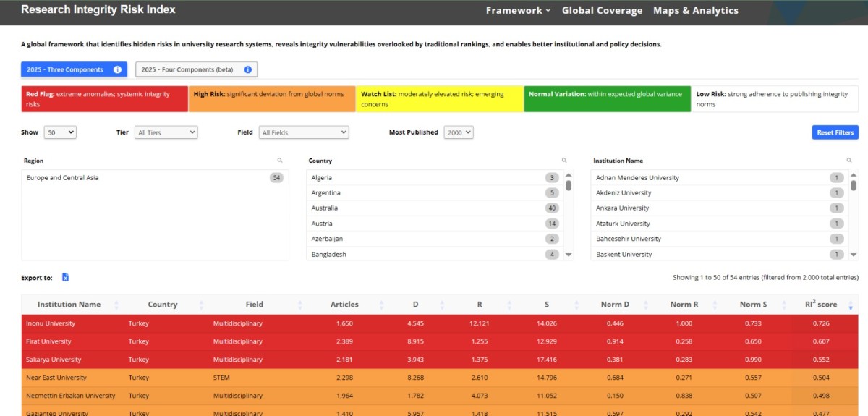Sort by RI² score column arrows

[x=850, y=305]
